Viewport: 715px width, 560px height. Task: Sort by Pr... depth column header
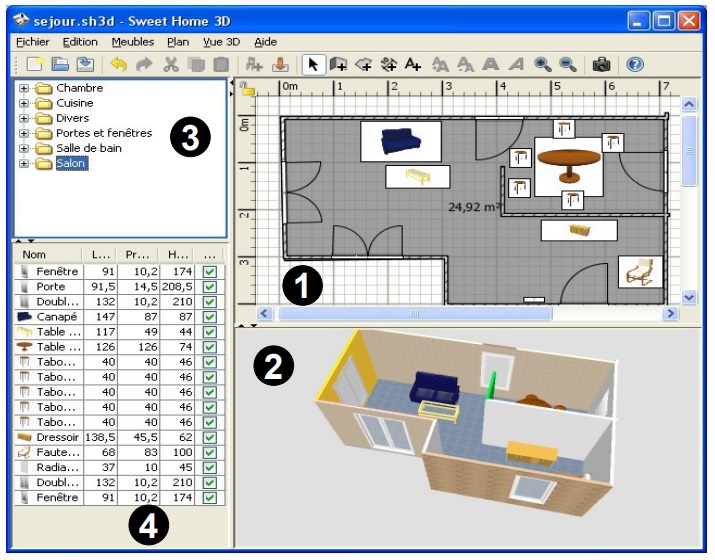click(137, 254)
